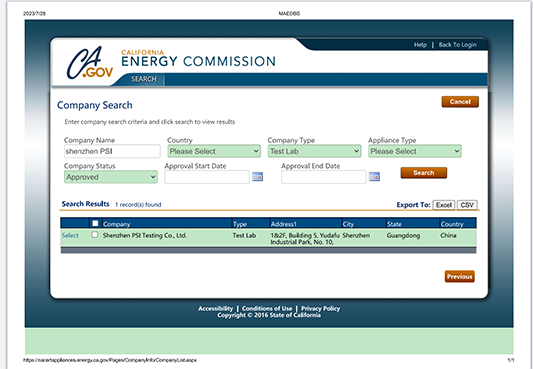Click the Cancel button

tap(460, 102)
